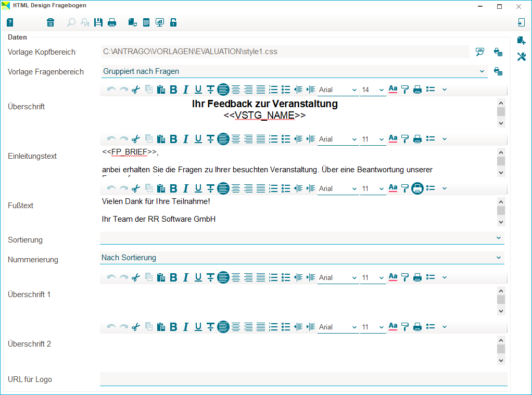Browse for the Vorlage Kopfbereich file
The width and height of the screenshot is (532, 395).
480,52
